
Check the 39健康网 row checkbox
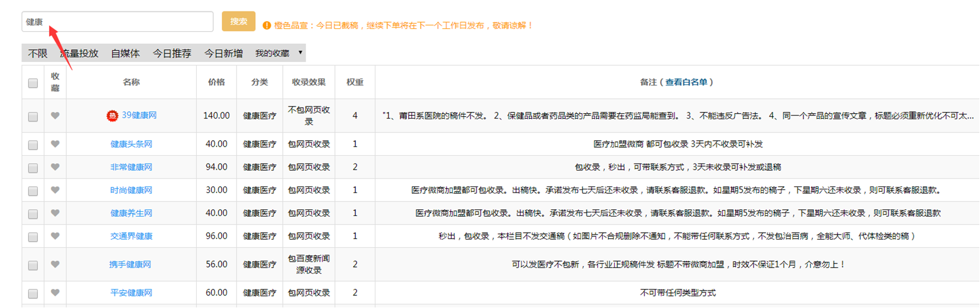click(33, 117)
